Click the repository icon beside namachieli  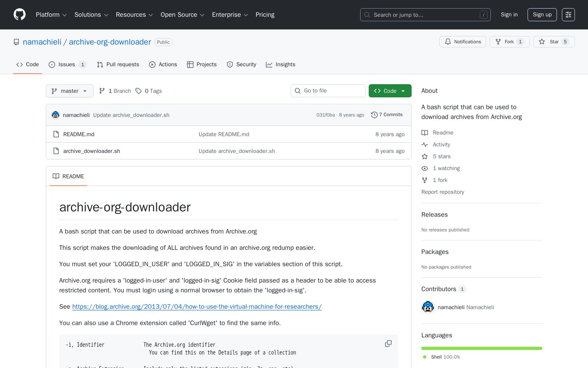coord(16,42)
